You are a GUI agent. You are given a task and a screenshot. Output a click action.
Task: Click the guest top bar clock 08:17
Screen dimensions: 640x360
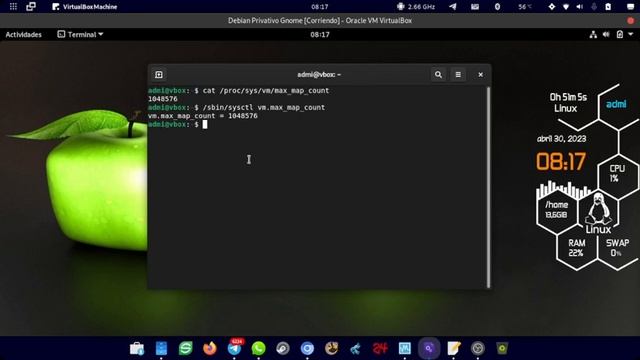[320, 35]
